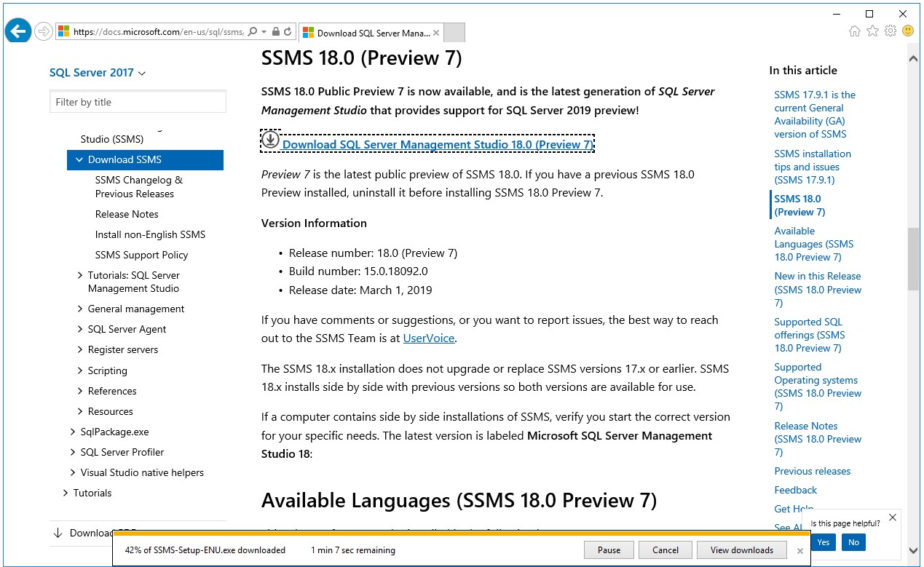This screenshot has height=567, width=924.
Task: Select the Download SQL Server Management tab
Action: (x=368, y=32)
